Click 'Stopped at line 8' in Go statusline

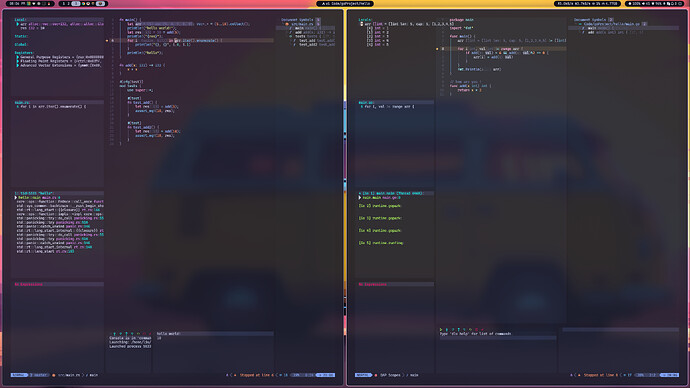[601, 375]
